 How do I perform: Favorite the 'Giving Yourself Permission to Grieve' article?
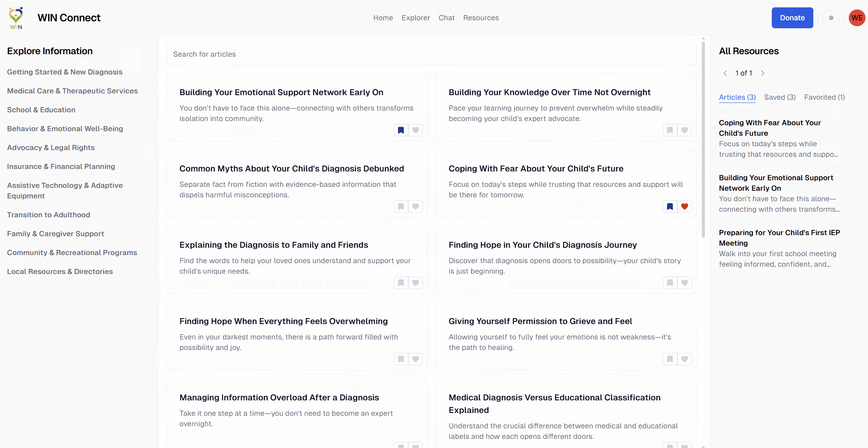click(x=684, y=359)
